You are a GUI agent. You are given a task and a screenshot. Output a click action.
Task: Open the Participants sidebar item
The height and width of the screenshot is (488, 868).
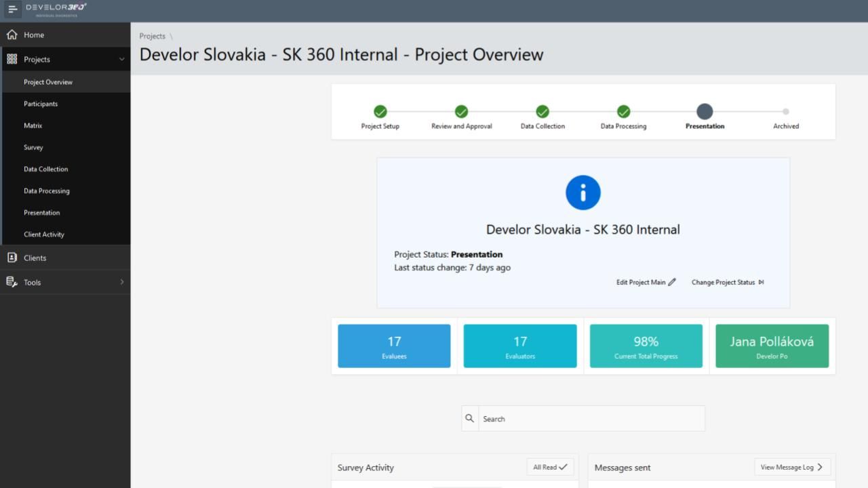click(41, 104)
